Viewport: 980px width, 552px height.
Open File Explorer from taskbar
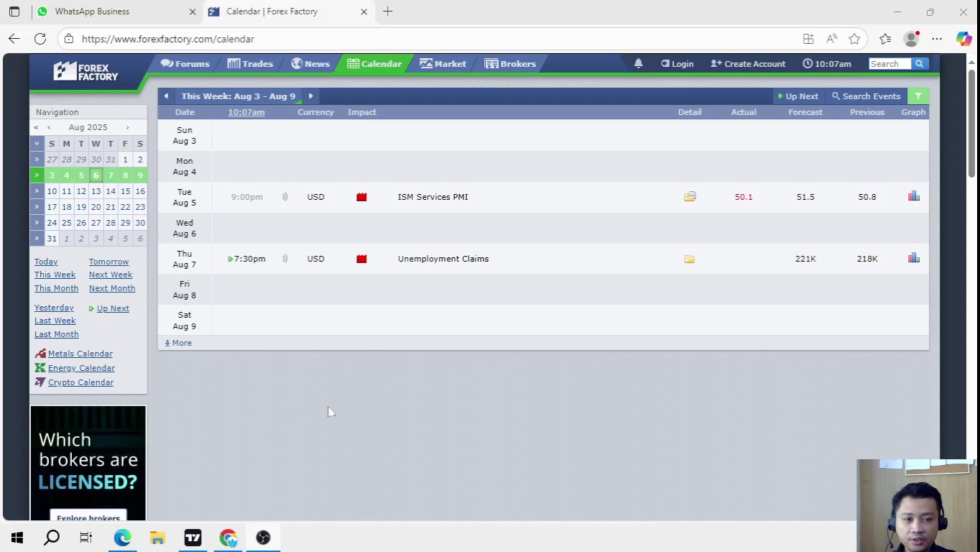coord(157,538)
